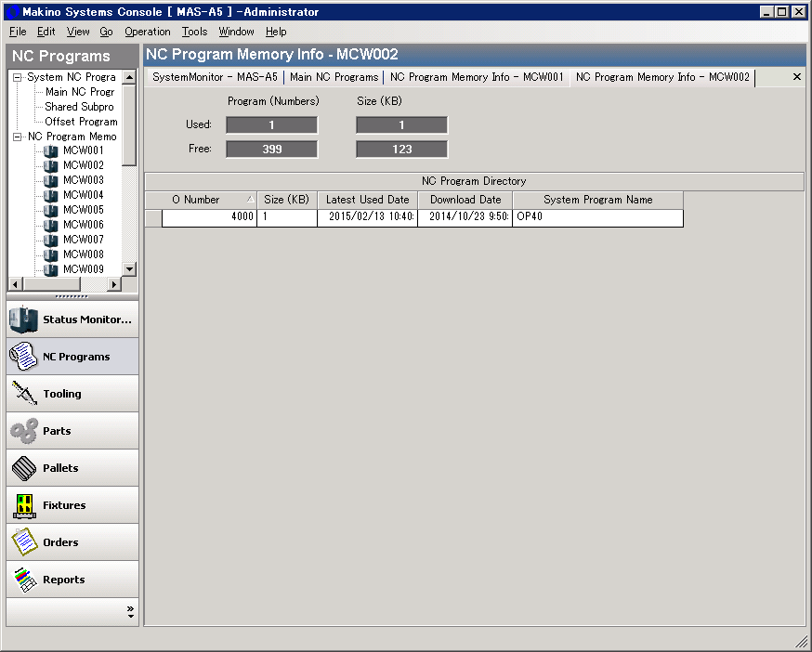Image resolution: width=812 pixels, height=652 pixels.
Task: Collapse the System NC Programs tree node
Action: point(17,77)
